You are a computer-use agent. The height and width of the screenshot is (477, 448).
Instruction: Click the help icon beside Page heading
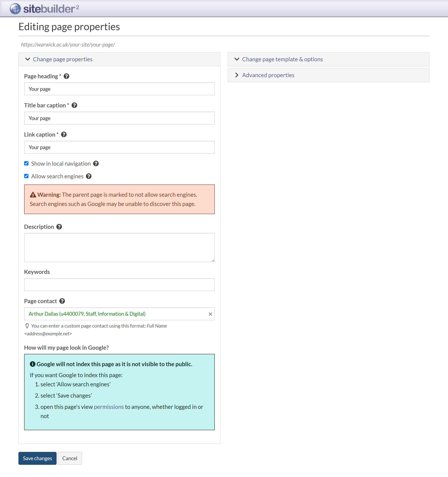(x=66, y=76)
